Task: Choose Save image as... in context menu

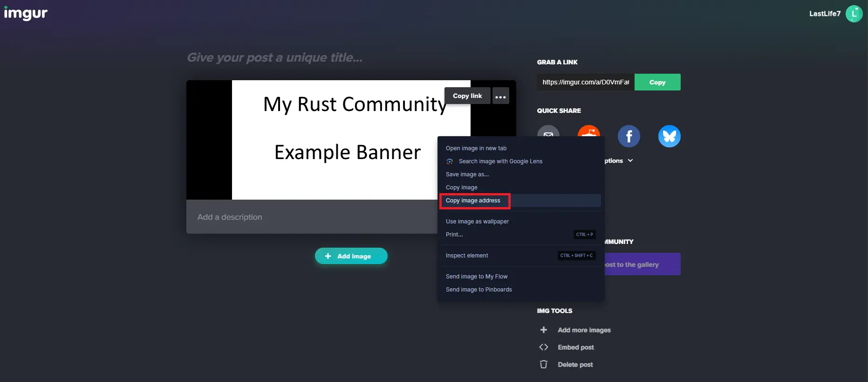Action: coord(467,174)
